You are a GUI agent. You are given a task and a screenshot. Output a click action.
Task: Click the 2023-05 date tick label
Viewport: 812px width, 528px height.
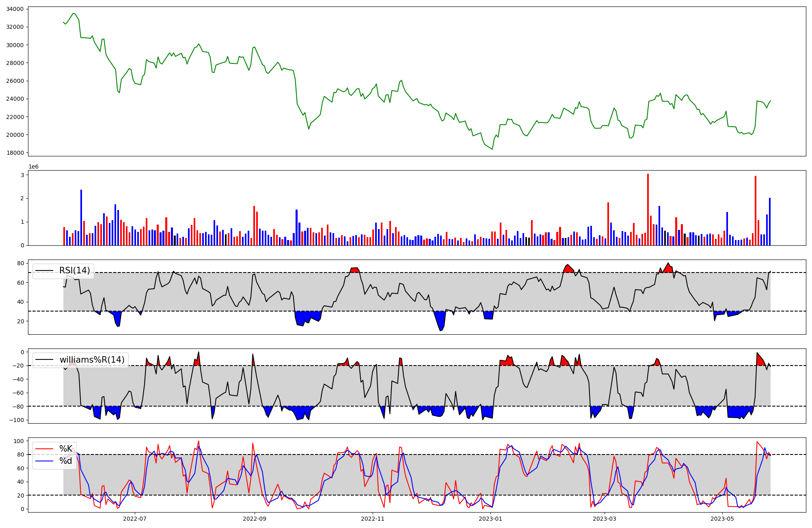click(723, 519)
